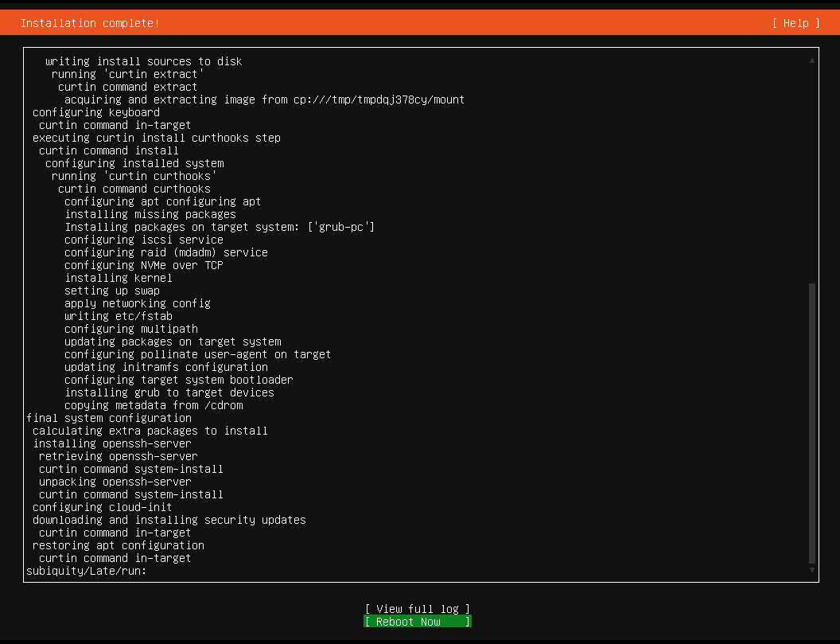Click 'configuring iscsi service' line
This screenshot has height=644, width=840.
click(143, 240)
